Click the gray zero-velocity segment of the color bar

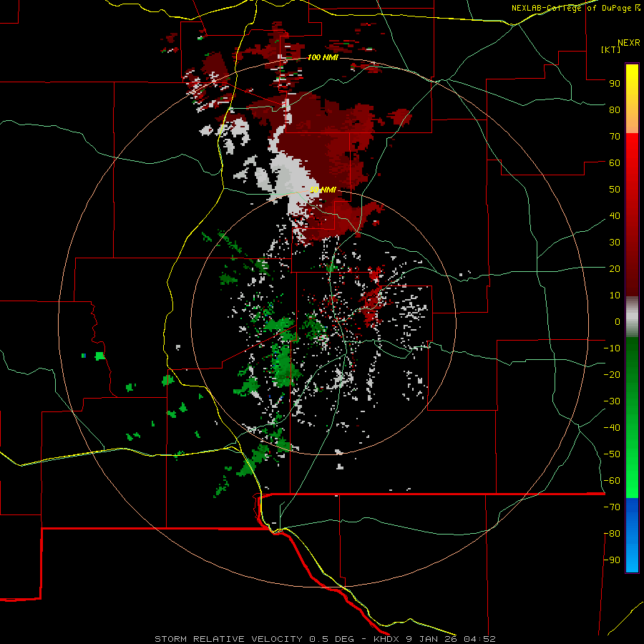coord(632,317)
